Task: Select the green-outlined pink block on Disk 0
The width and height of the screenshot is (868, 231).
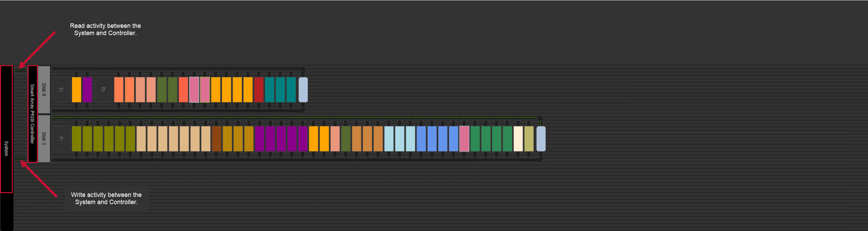Action: click(205, 90)
